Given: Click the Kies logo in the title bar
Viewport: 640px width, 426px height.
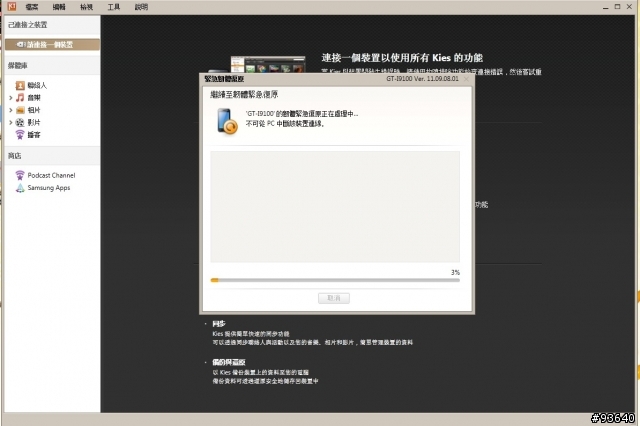Looking at the screenshot, I should pyautogui.click(x=11, y=6).
